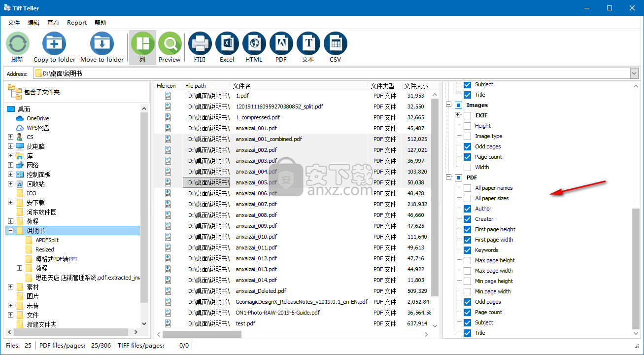Open the 帮助 menu
Image resolution: width=644 pixels, height=355 pixels.
(x=101, y=23)
